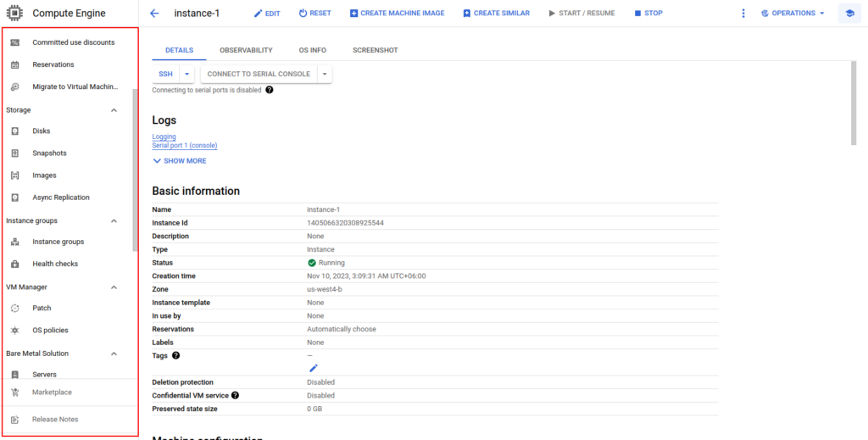Go back using the left arrow icon
The width and height of the screenshot is (868, 440).
154,14
